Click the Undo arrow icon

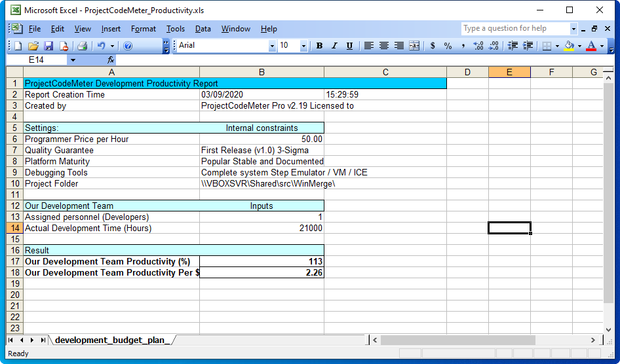101,46
